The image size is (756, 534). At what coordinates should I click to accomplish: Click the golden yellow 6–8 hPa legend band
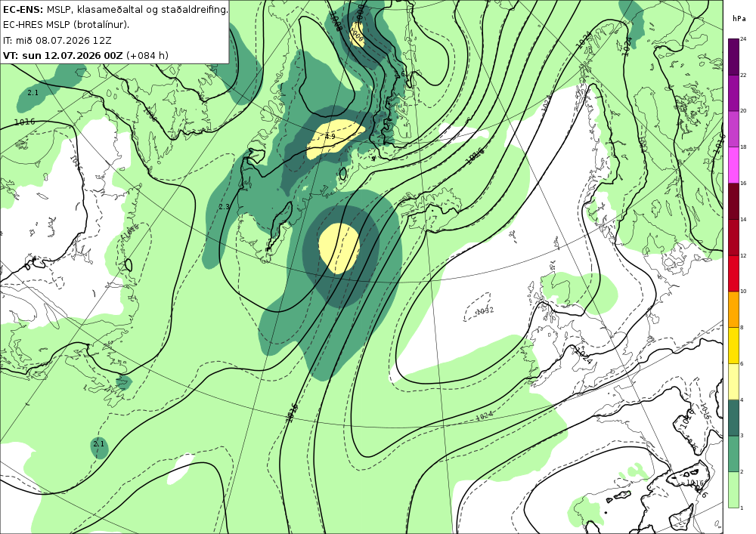coord(733,345)
